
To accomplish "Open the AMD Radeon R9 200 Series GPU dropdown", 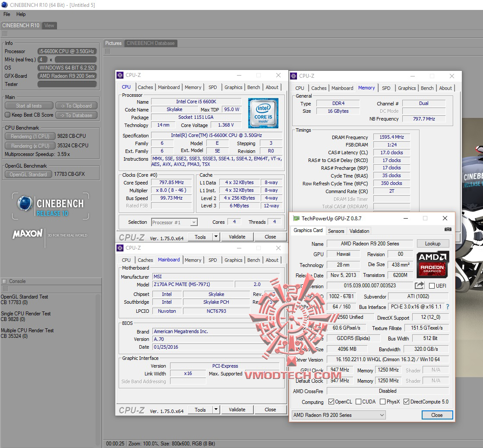I will [338, 415].
